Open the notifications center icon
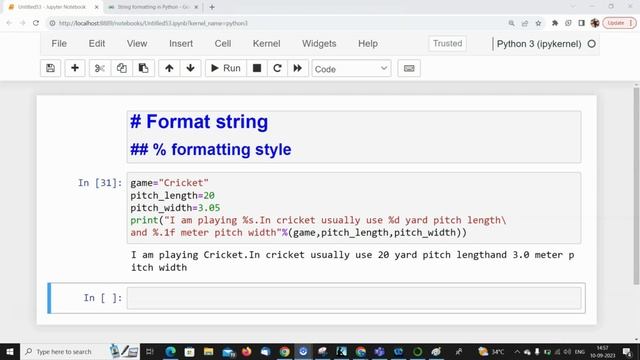 (x=627, y=351)
